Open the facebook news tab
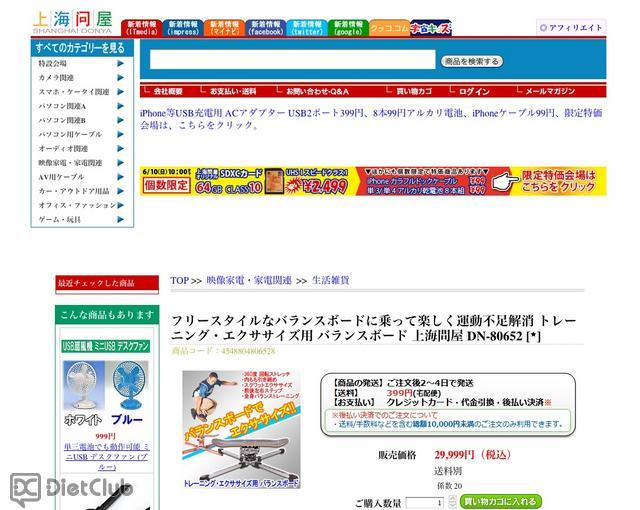This screenshot has height=510, width=640. click(266, 28)
